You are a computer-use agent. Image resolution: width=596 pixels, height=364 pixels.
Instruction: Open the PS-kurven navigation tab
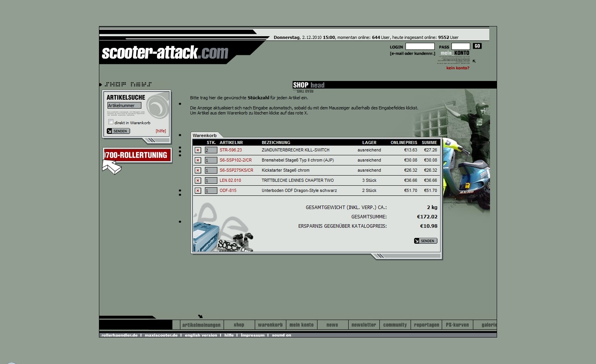(x=457, y=325)
